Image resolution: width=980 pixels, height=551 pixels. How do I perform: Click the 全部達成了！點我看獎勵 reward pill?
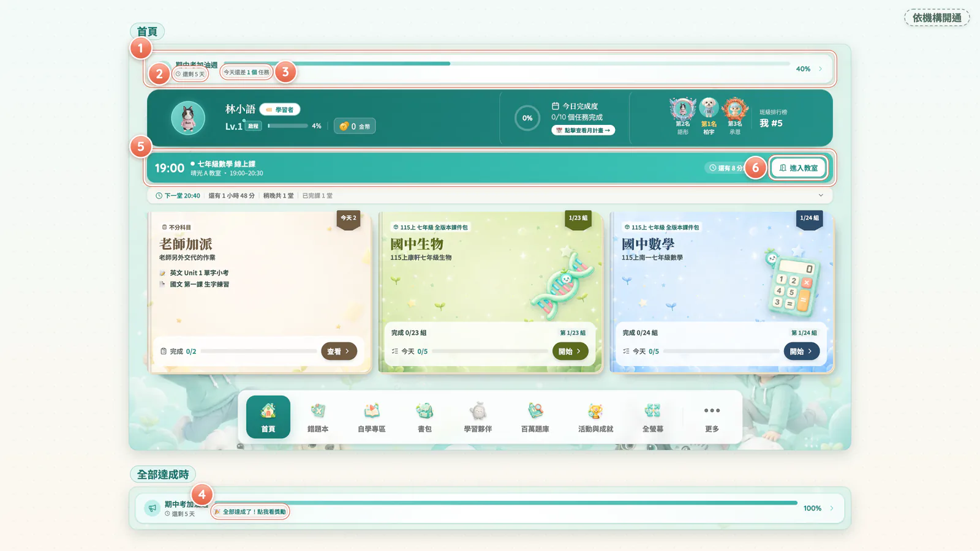[x=251, y=512]
